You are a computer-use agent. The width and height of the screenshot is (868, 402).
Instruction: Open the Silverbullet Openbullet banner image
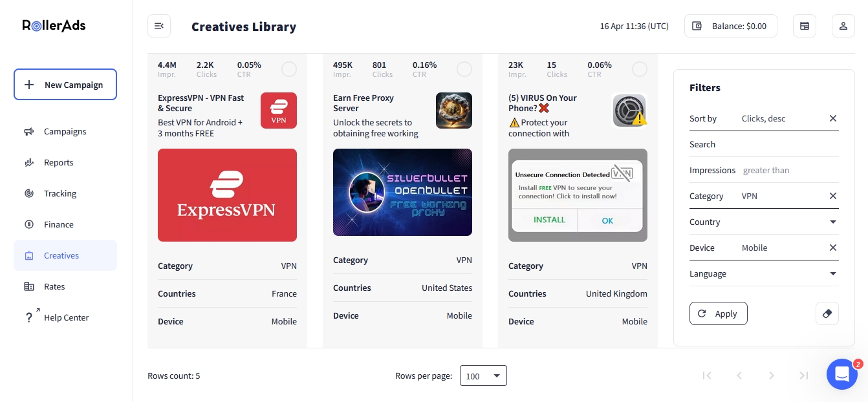pyautogui.click(x=402, y=193)
